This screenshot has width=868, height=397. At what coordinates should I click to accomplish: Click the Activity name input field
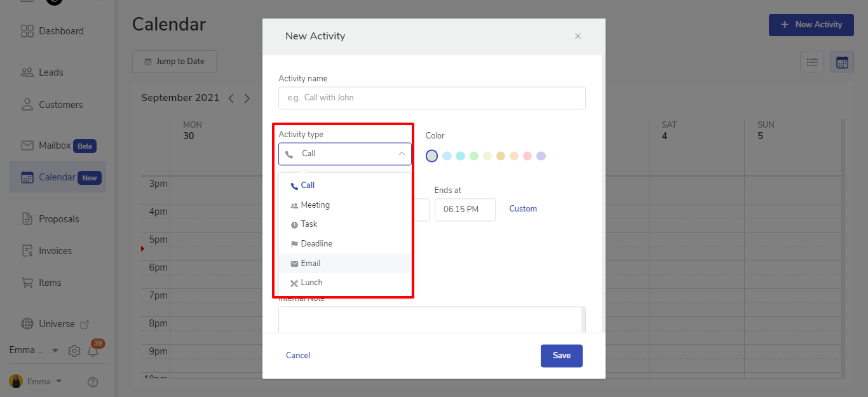click(x=432, y=98)
